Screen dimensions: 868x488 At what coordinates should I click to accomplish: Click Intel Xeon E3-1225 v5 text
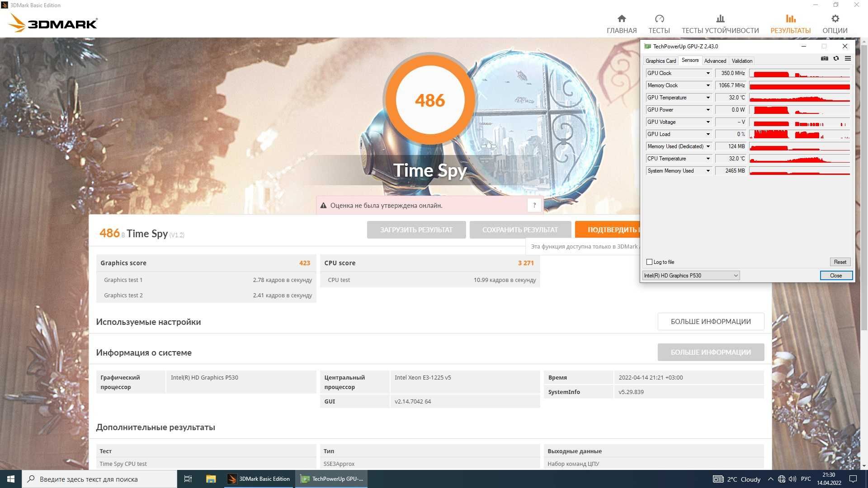point(423,378)
